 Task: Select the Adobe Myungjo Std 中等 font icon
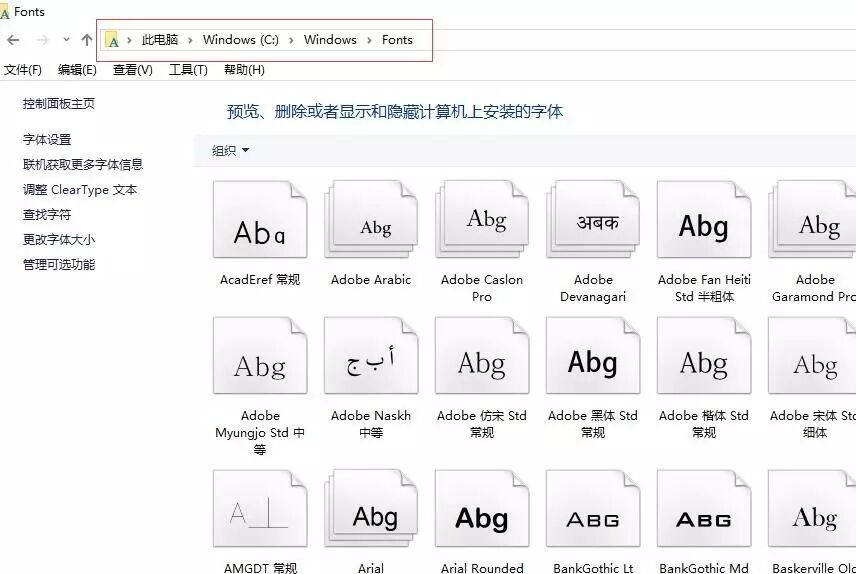click(x=260, y=356)
